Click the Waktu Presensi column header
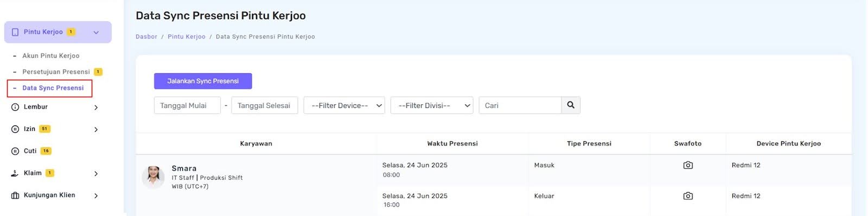The height and width of the screenshot is (216, 868). [x=452, y=144]
